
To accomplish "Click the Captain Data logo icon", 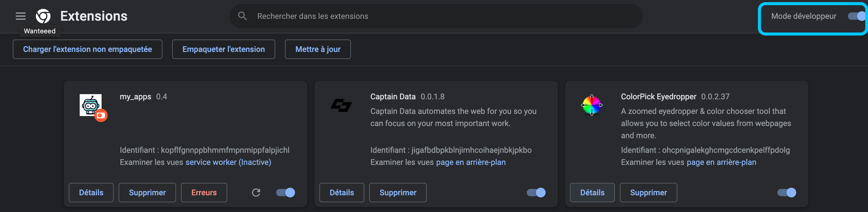I will (341, 105).
